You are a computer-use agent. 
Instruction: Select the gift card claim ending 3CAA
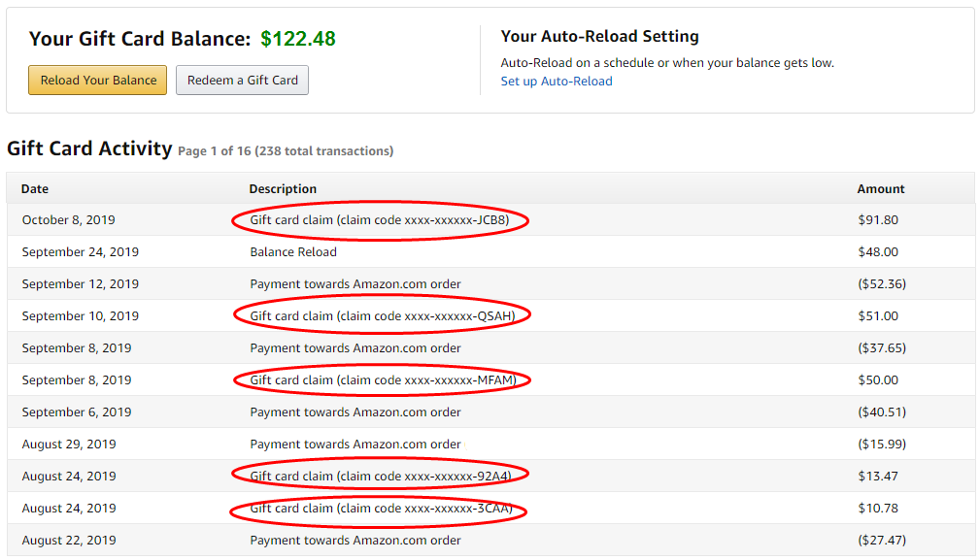click(381, 509)
